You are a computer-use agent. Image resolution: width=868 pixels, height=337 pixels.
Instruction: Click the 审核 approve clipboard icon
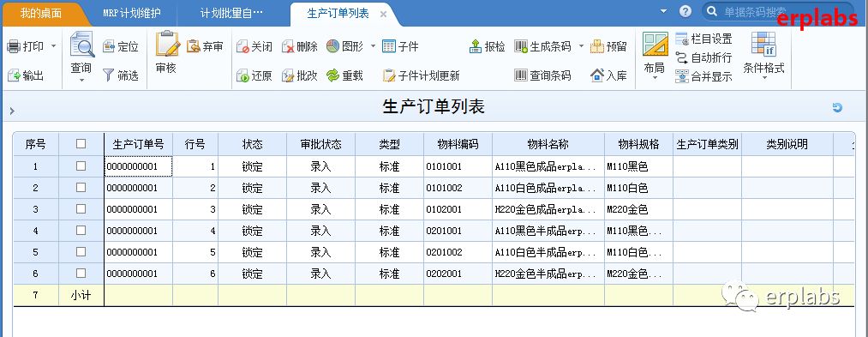click(167, 44)
